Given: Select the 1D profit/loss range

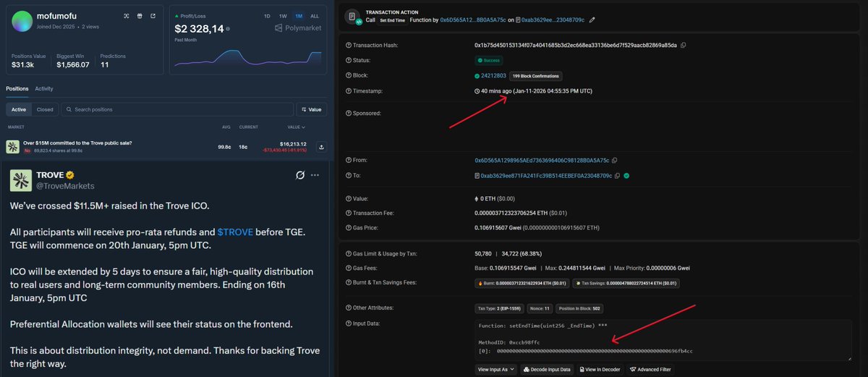Looking at the screenshot, I should tap(267, 15).
